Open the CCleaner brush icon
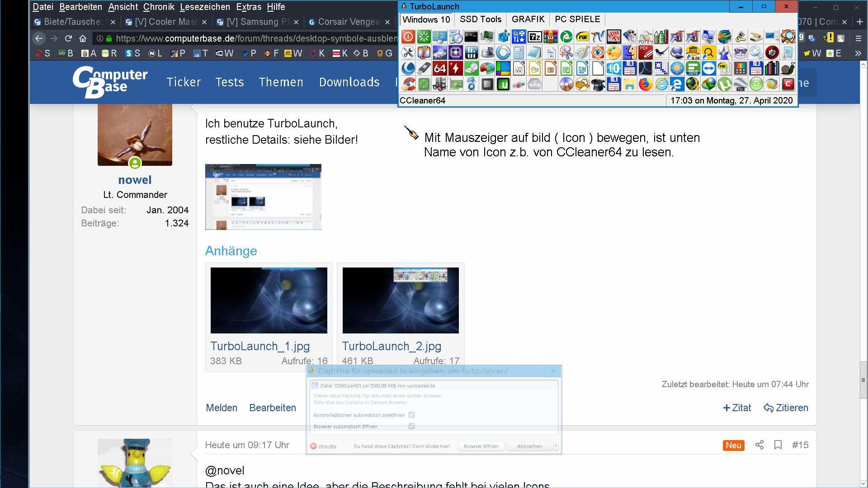868x488 pixels. [x=408, y=84]
